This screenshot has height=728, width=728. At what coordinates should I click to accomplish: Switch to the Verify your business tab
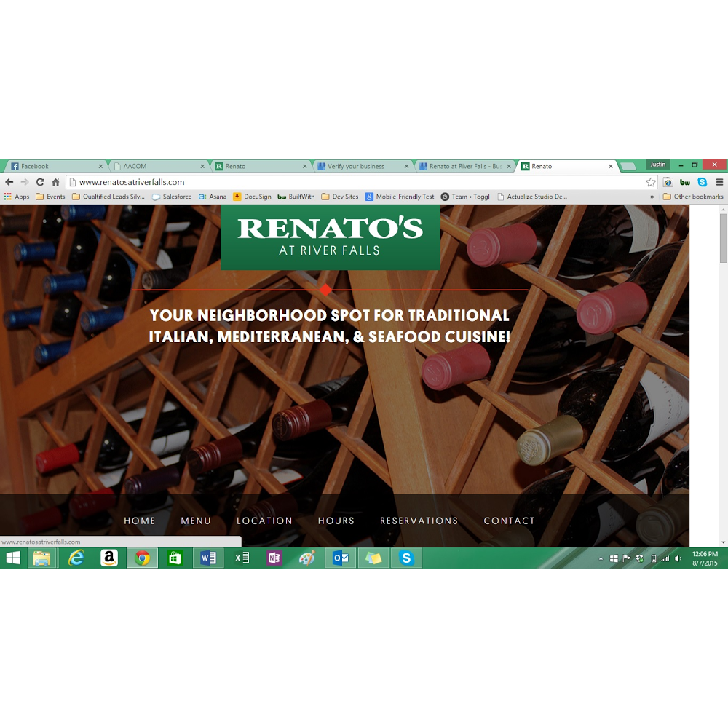(356, 167)
